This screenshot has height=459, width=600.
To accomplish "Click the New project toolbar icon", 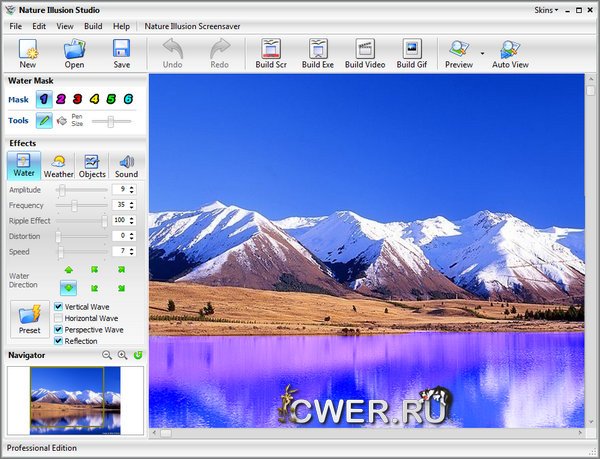I will point(27,51).
